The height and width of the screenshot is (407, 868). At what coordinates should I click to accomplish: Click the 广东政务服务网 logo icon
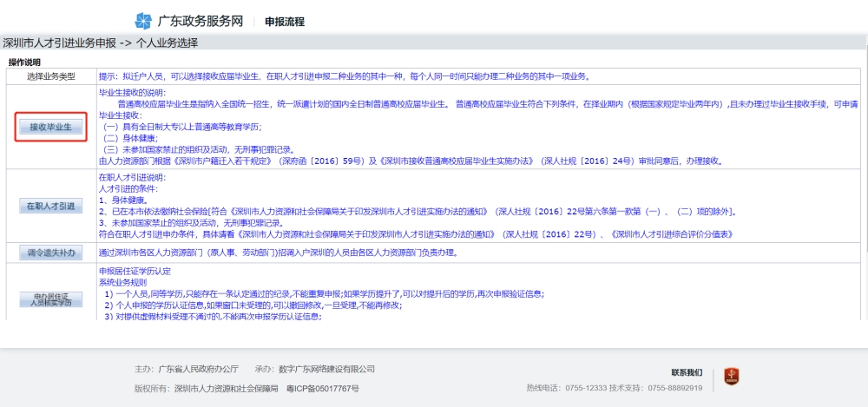pyautogui.click(x=143, y=21)
